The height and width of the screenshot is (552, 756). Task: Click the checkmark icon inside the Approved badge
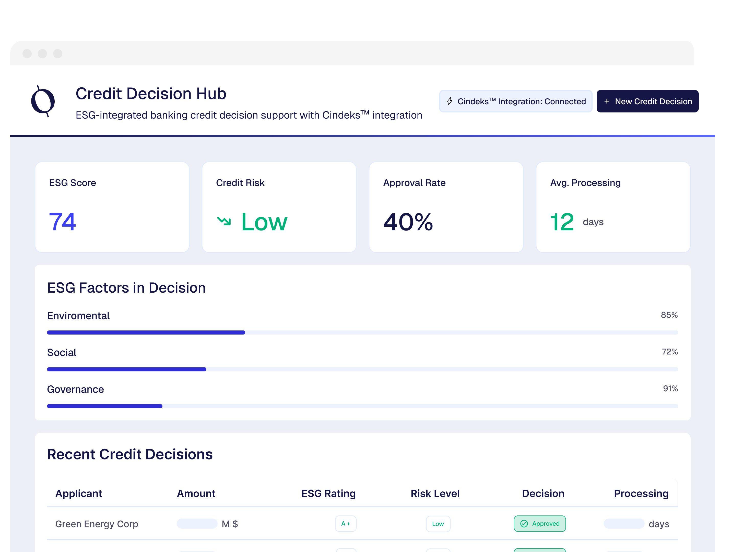[x=524, y=524]
